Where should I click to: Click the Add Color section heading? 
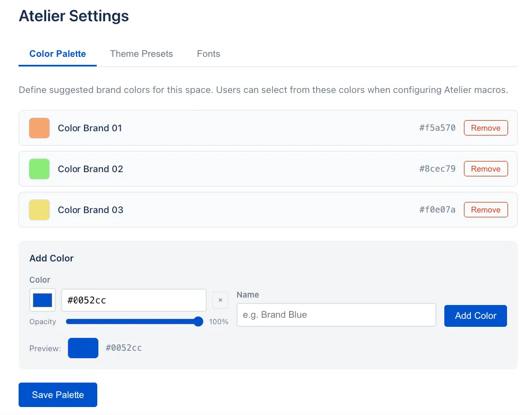pyautogui.click(x=52, y=258)
